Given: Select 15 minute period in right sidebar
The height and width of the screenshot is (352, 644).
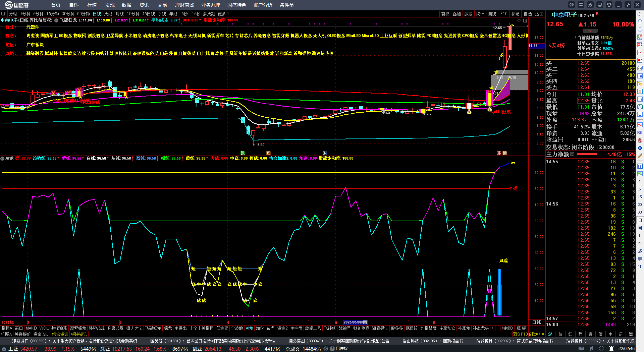Looking at the screenshot, I should [640, 197].
